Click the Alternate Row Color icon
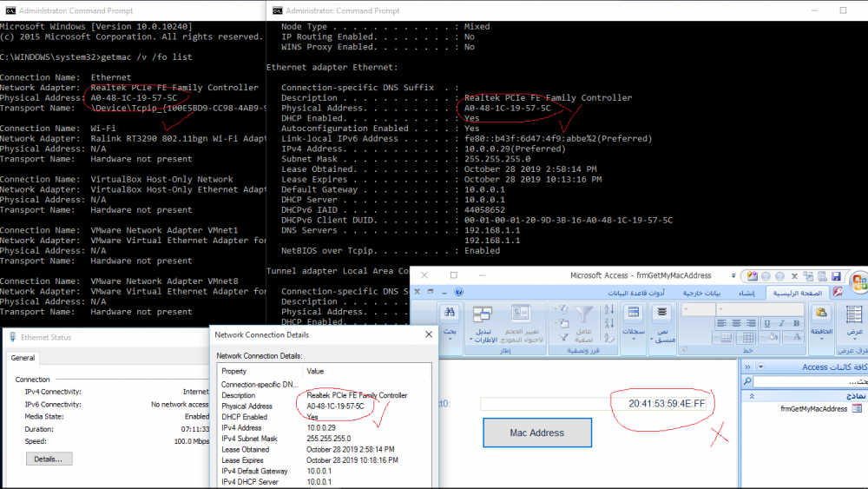The width and height of the screenshot is (868, 489). (x=727, y=337)
